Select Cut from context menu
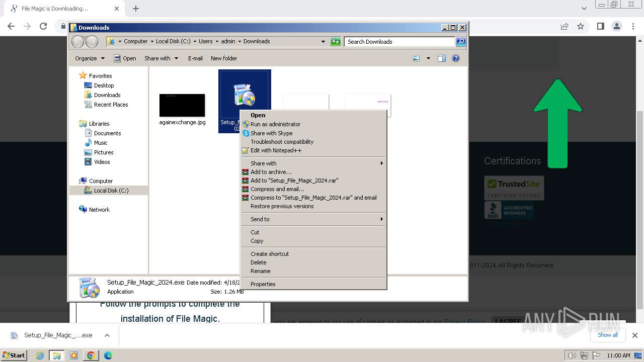 point(255,232)
